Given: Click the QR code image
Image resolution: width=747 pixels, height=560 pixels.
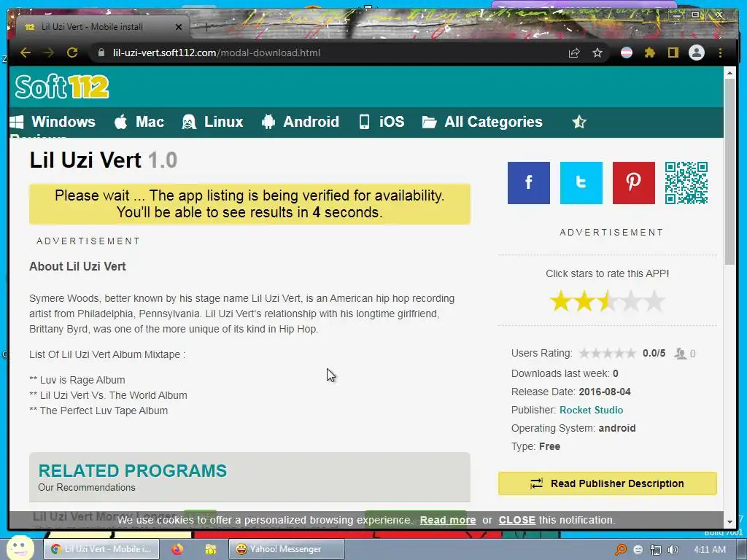Looking at the screenshot, I should pos(686,183).
